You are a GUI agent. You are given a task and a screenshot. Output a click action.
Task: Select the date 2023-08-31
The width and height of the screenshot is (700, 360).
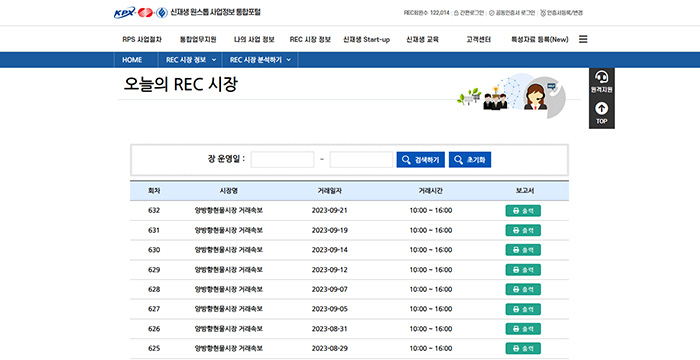point(329,329)
